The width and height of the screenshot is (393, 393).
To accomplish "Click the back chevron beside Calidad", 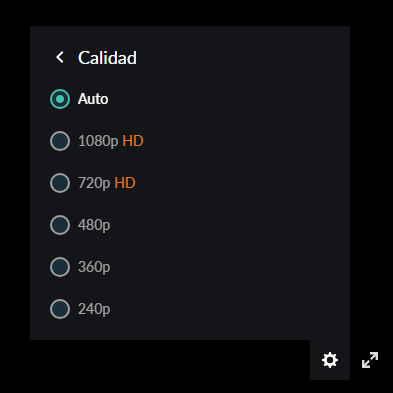I will pos(60,57).
